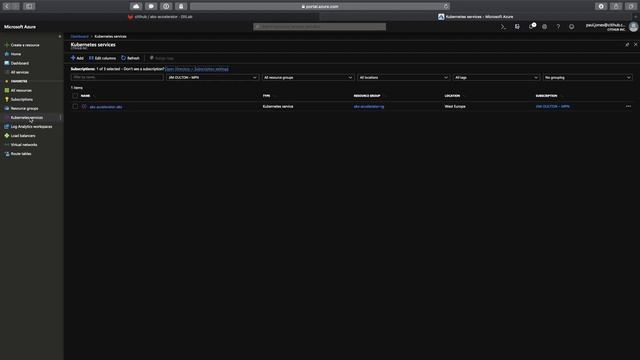Click the Filter by name field

[x=117, y=77]
